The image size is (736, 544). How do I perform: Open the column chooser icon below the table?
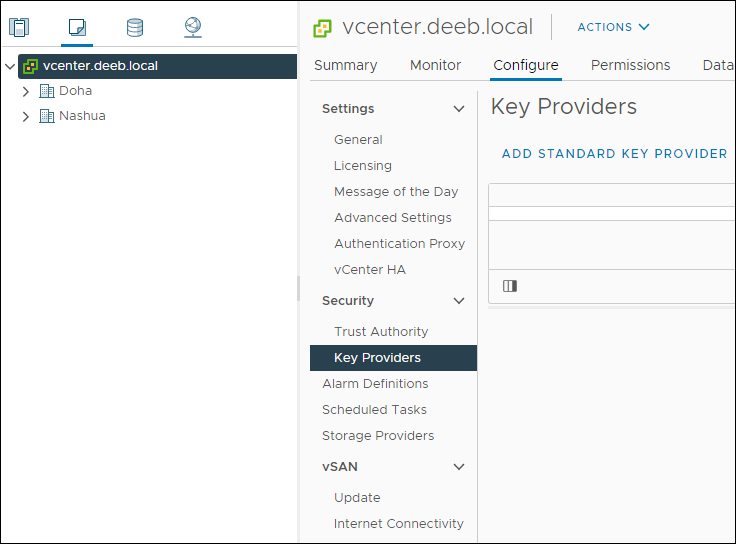[x=510, y=286]
